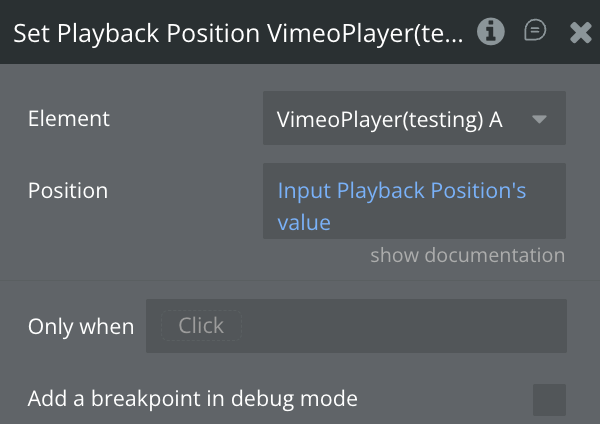Click the "Element" field label
The image size is (600, 424).
[69, 119]
